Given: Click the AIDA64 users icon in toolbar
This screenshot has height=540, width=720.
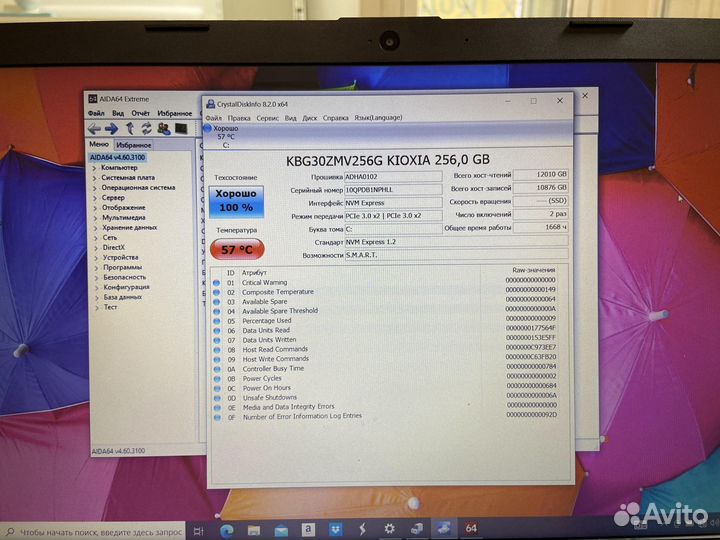Looking at the screenshot, I should (163, 129).
